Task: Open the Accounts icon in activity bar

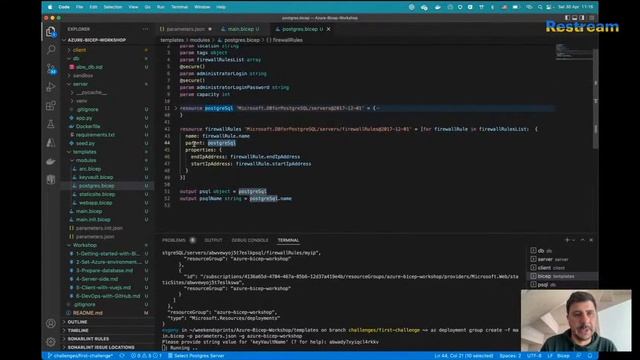Action: point(51,323)
